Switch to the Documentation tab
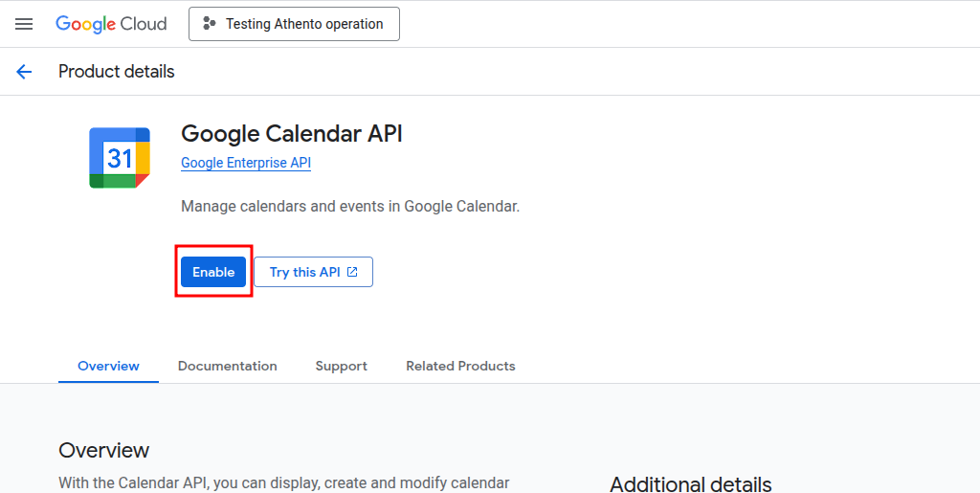Image resolution: width=980 pixels, height=493 pixels. pyautogui.click(x=228, y=366)
